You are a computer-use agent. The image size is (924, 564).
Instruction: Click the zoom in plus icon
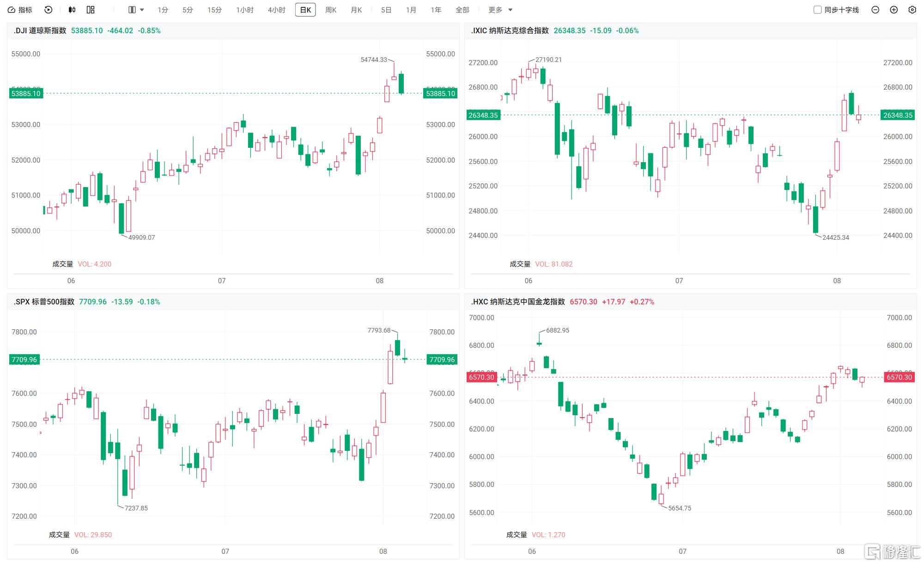click(x=894, y=10)
